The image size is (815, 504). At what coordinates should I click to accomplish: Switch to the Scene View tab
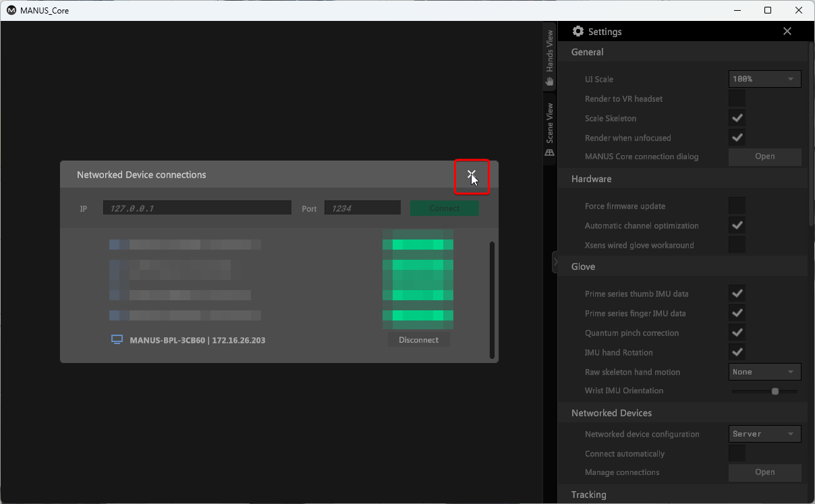coord(550,123)
